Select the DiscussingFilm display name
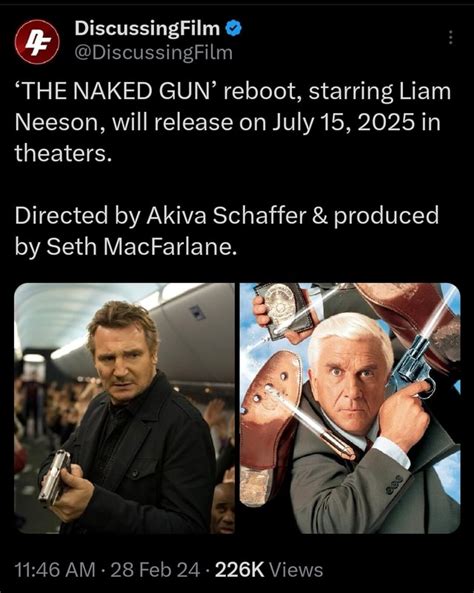The width and height of the screenshot is (474, 593). pos(147,29)
